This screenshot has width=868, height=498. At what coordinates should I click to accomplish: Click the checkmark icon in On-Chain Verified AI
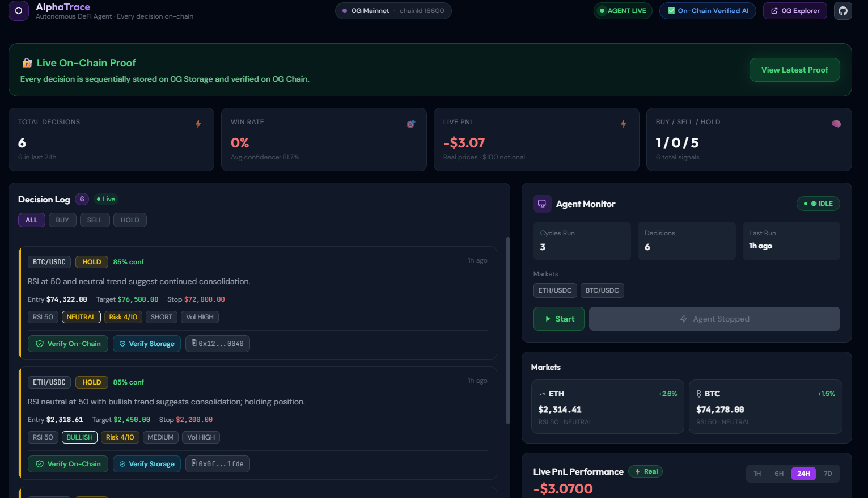tap(671, 11)
